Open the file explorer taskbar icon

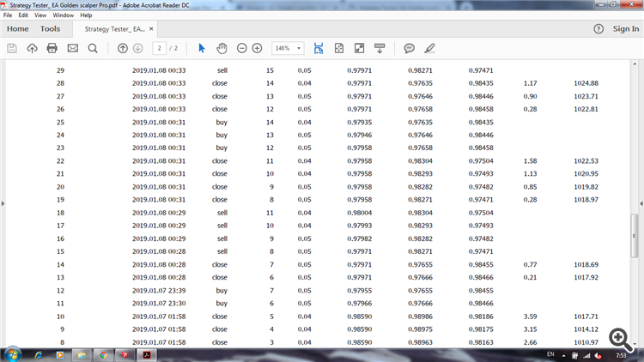[82, 355]
